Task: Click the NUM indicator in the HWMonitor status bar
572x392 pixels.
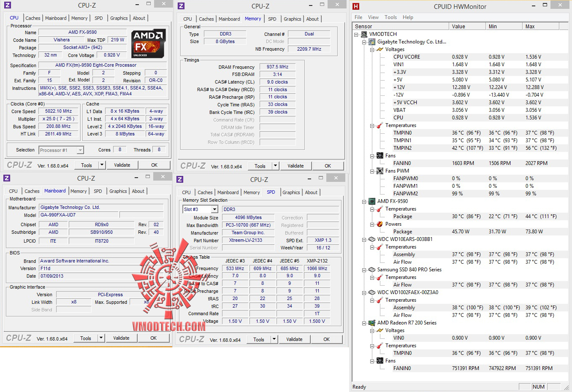Action: click(x=538, y=387)
